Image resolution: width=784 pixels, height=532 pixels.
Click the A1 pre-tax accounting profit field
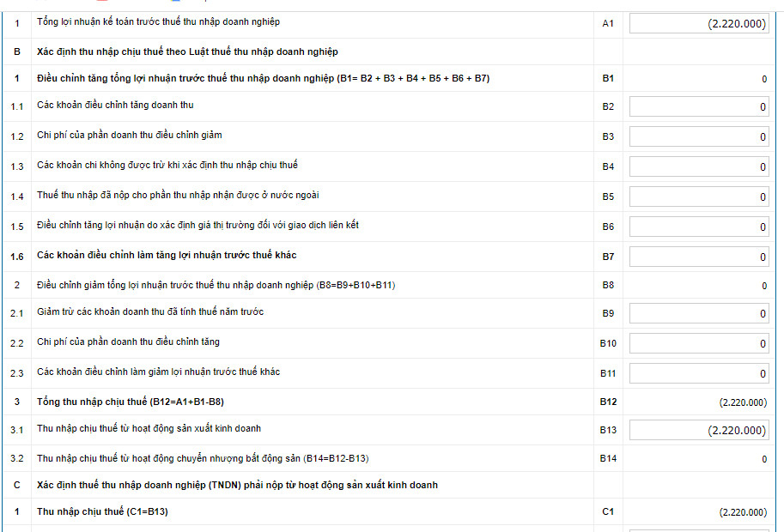tap(699, 24)
